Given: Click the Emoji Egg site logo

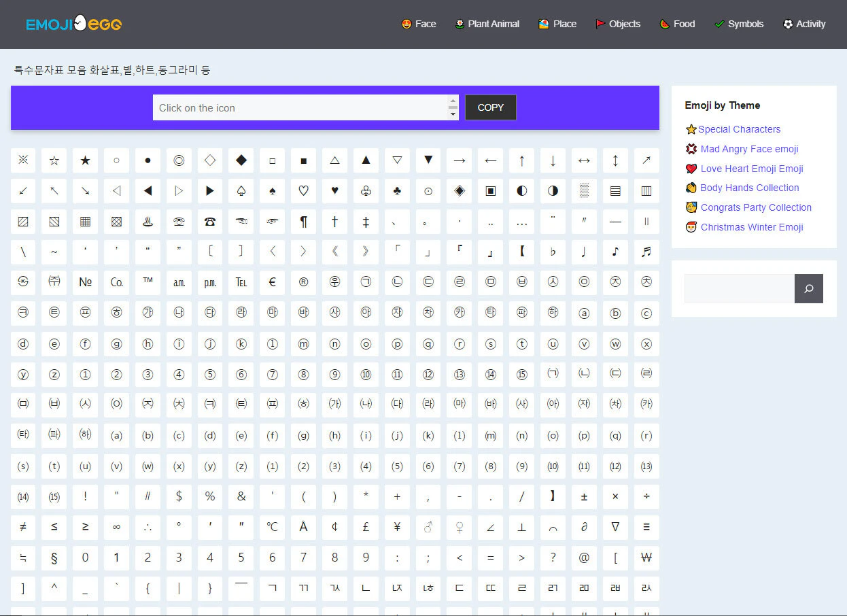Looking at the screenshot, I should (73, 24).
